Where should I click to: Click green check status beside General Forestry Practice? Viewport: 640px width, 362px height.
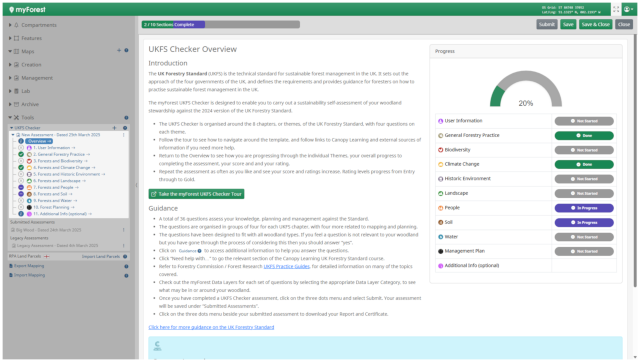[21, 154]
